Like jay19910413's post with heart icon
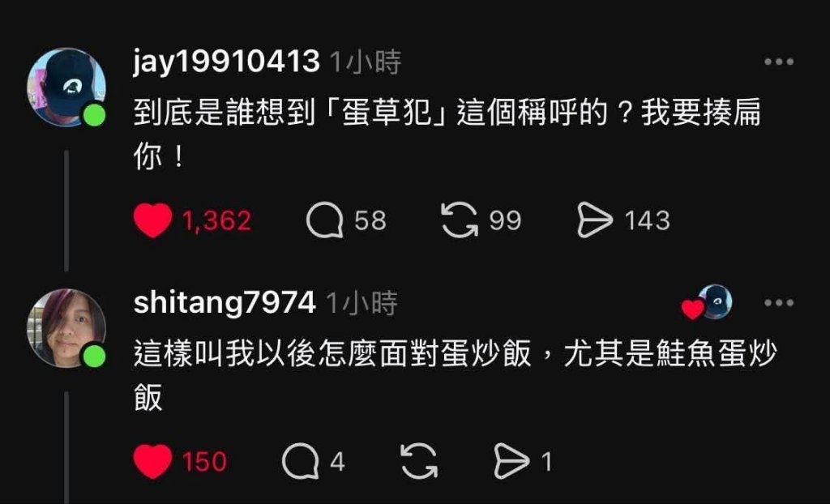Image resolution: width=830 pixels, height=504 pixels. tap(152, 220)
